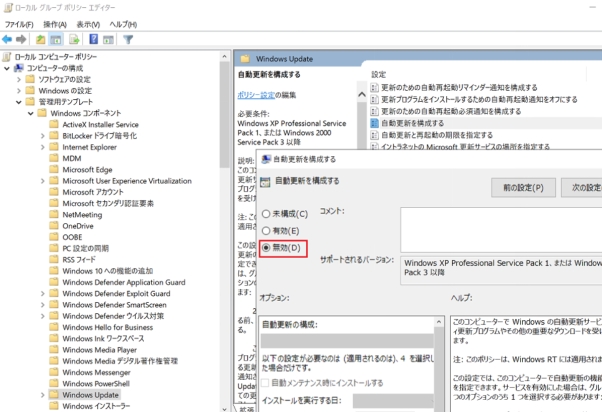Viewport: 602px width, 412px height.
Task: Collapse the コンピューターの構成 tree node
Action: (7, 68)
